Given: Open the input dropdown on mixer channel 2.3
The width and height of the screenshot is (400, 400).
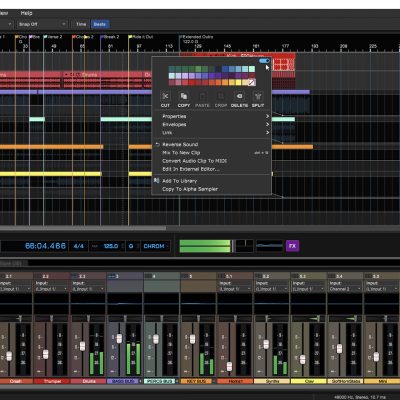Looking at the screenshot, I should tap(88, 289).
